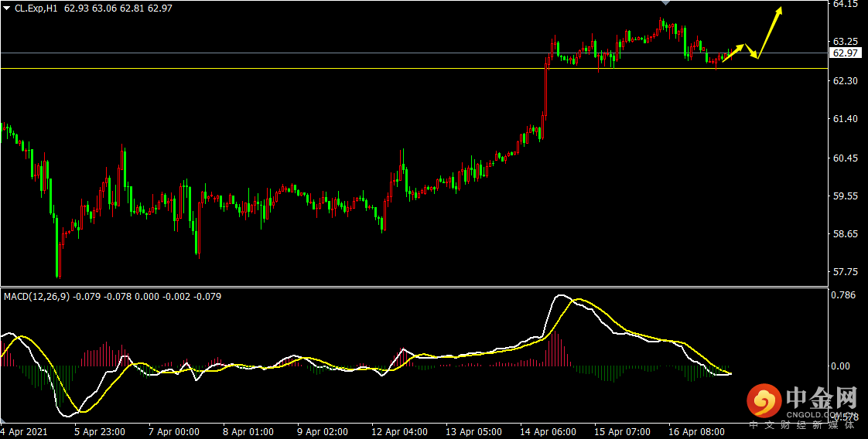This screenshot has width=868, height=439.
Task: Click the yellow horizontal support line
Action: (414, 69)
